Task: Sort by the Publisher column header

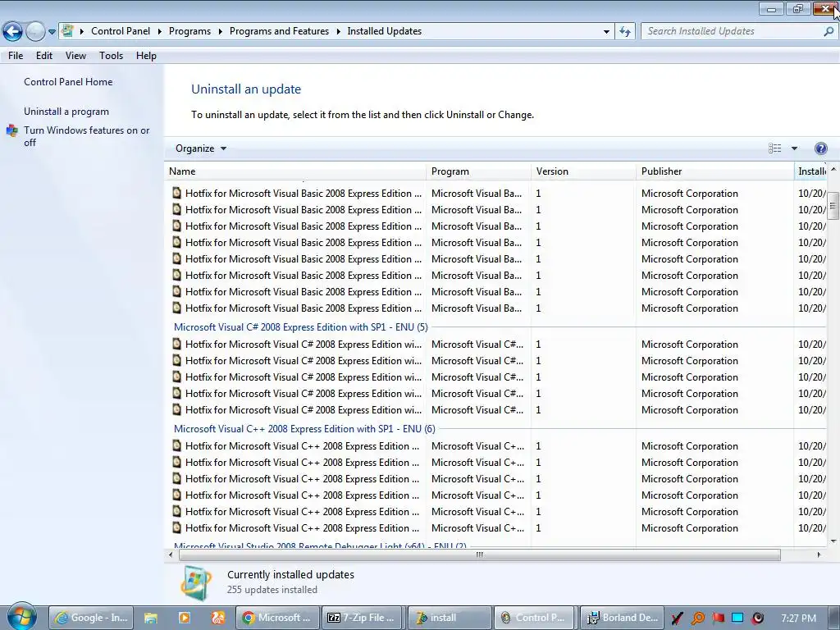Action: coord(714,171)
